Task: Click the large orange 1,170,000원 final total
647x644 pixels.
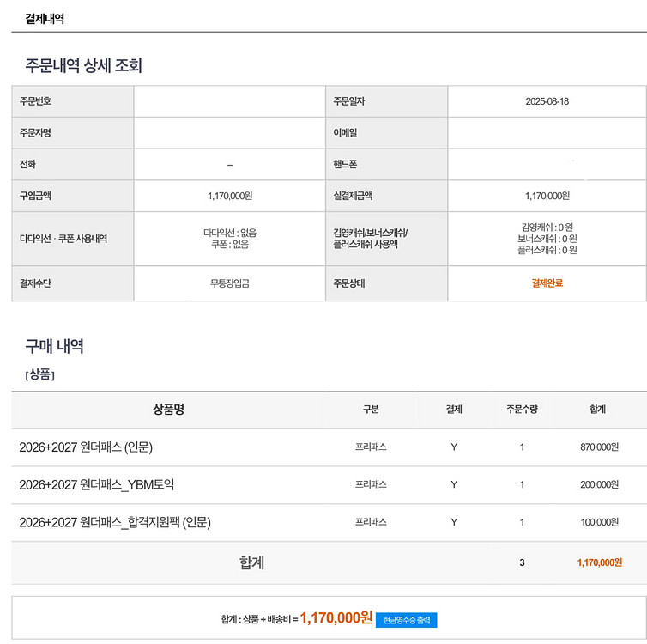Action: pos(336,618)
